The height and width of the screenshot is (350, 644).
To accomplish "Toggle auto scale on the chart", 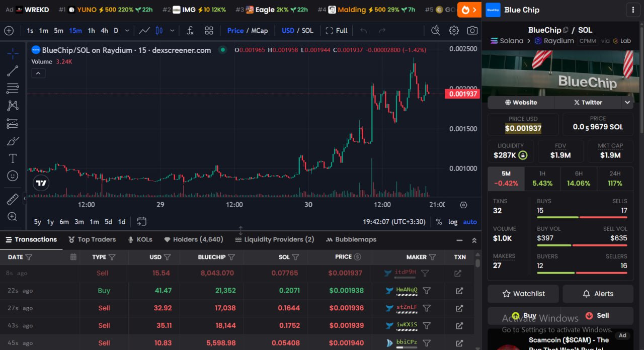I will pyautogui.click(x=470, y=222).
